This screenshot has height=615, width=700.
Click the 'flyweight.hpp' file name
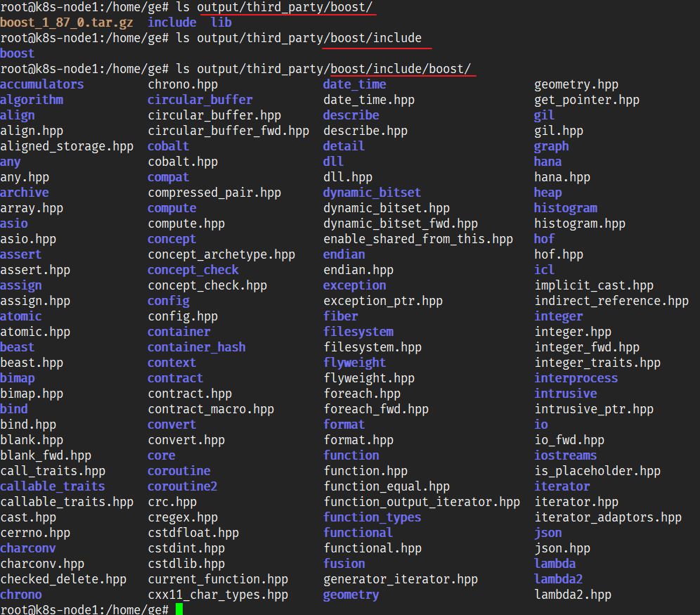[369, 378]
